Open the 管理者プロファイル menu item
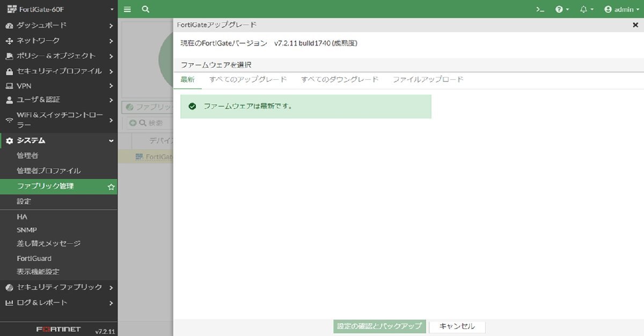This screenshot has height=336, width=644. [48, 171]
